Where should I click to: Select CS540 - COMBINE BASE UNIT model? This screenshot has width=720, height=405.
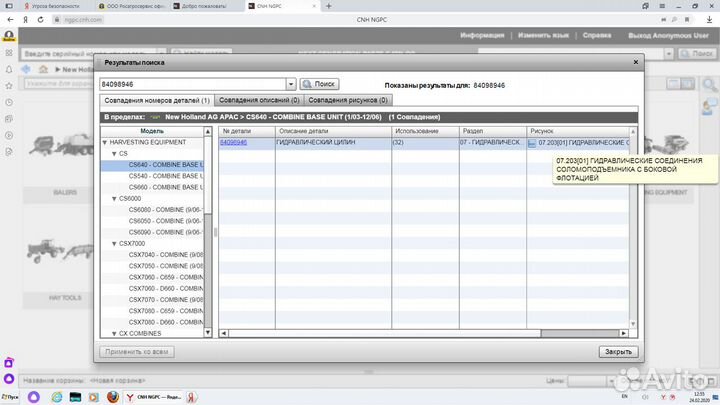[165, 176]
